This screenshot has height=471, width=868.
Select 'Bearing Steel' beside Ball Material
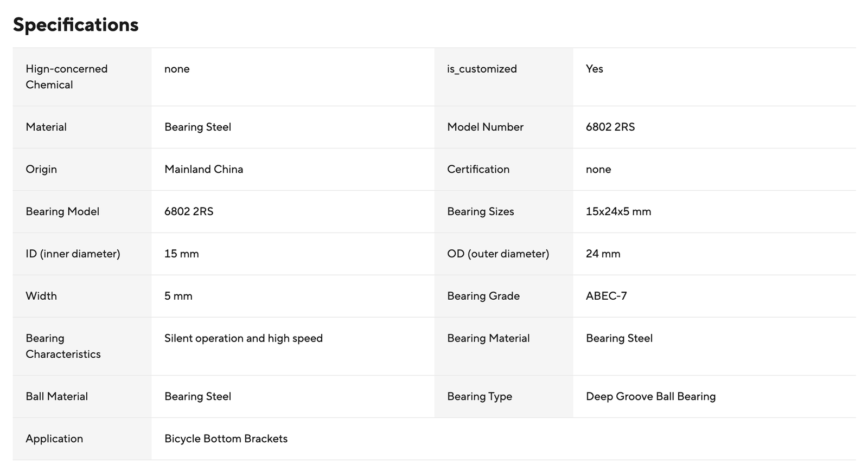click(197, 396)
